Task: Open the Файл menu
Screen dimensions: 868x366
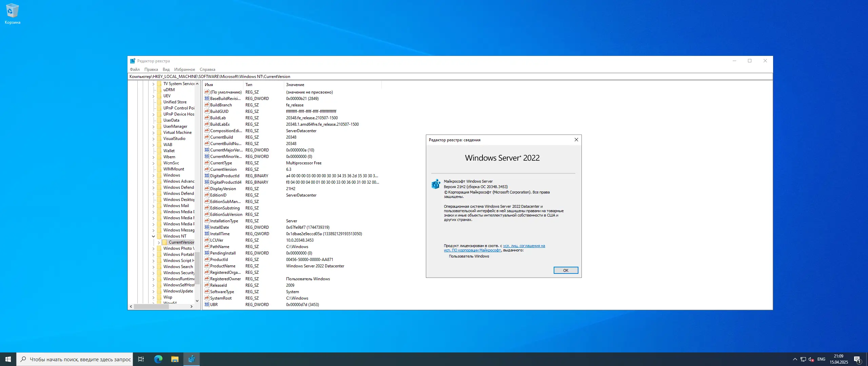Action: tap(135, 69)
